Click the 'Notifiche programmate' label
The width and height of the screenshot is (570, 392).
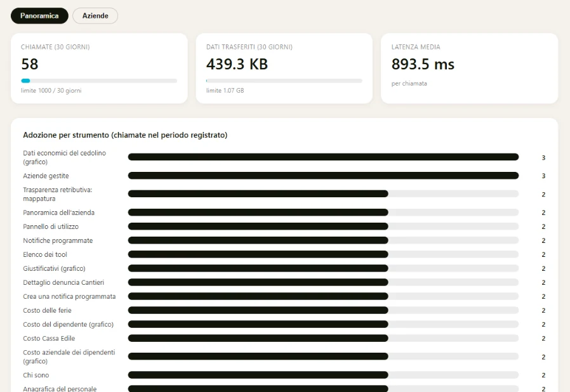pos(58,240)
